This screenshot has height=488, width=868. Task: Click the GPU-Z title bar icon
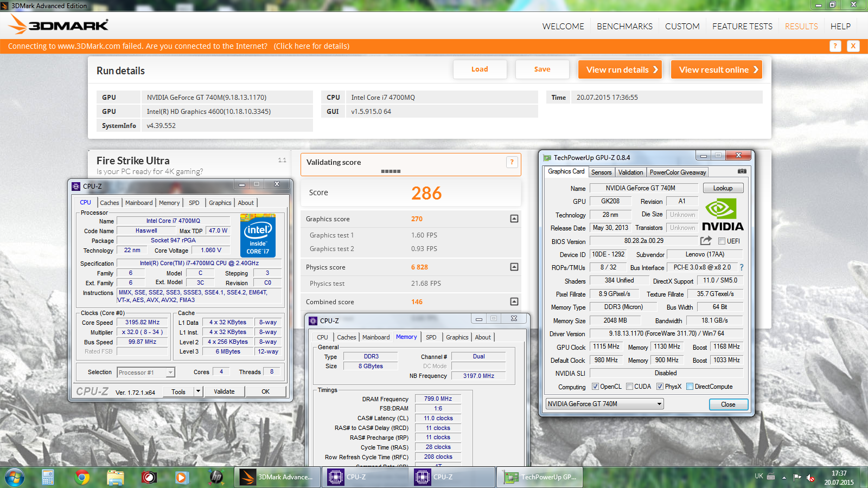[547, 158]
